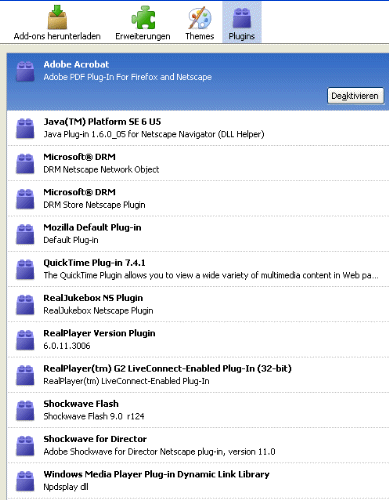Click the RealJukebox NS Plugin icon
This screenshot has height=500, width=389.
coord(25,305)
